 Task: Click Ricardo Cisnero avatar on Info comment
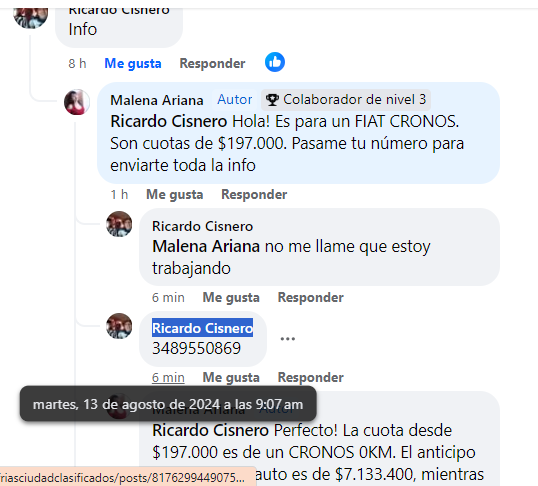click(x=31, y=15)
